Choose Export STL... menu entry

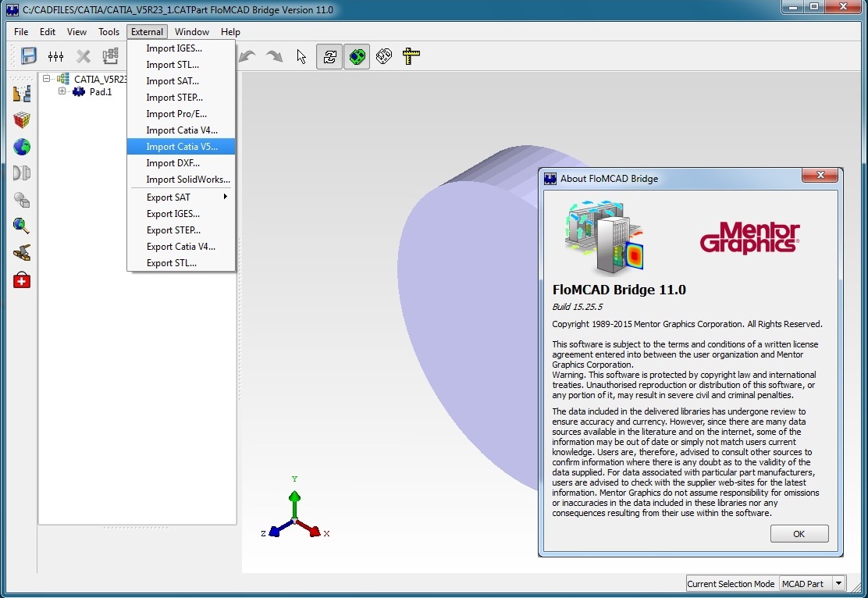(181, 262)
